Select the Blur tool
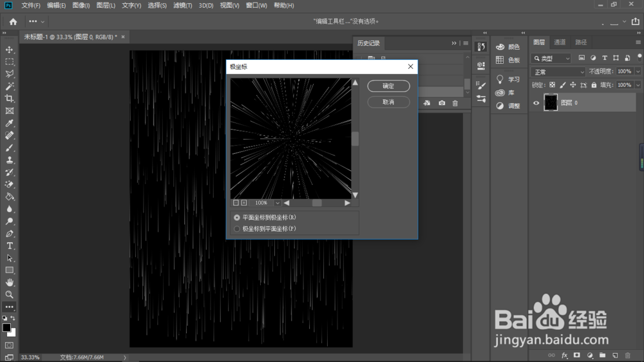Screen dimensions: 644x362 10,209
